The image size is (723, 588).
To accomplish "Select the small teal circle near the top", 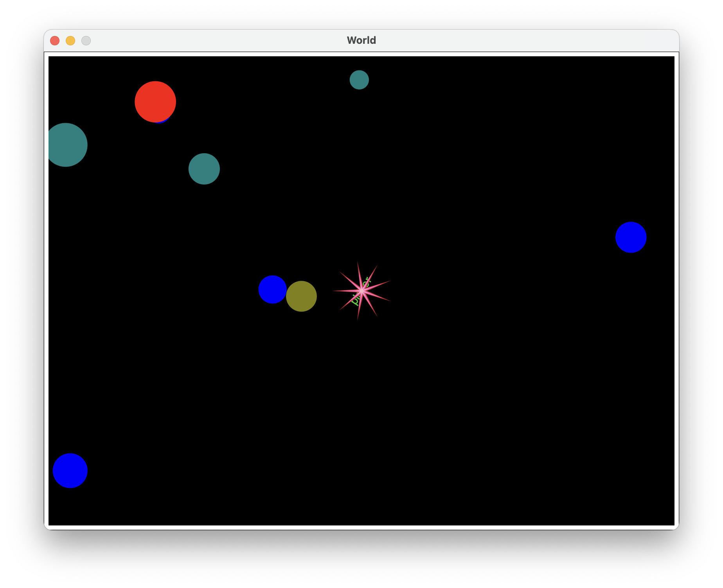I will (x=359, y=80).
